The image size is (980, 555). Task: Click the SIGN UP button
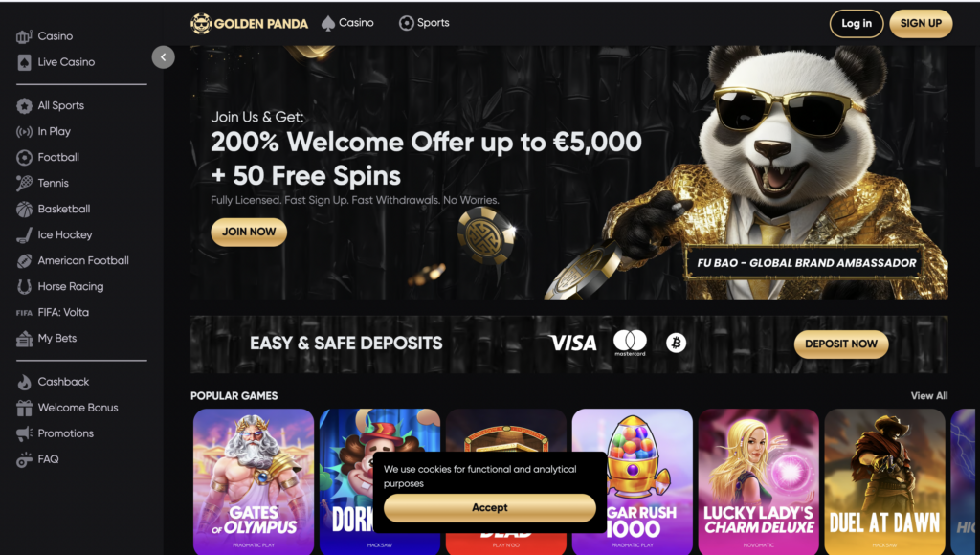pyautogui.click(x=921, y=24)
